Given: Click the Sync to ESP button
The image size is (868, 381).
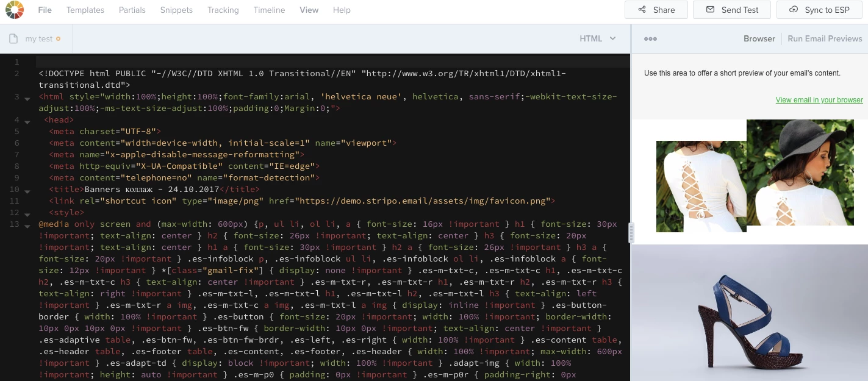Looking at the screenshot, I should [x=819, y=10].
